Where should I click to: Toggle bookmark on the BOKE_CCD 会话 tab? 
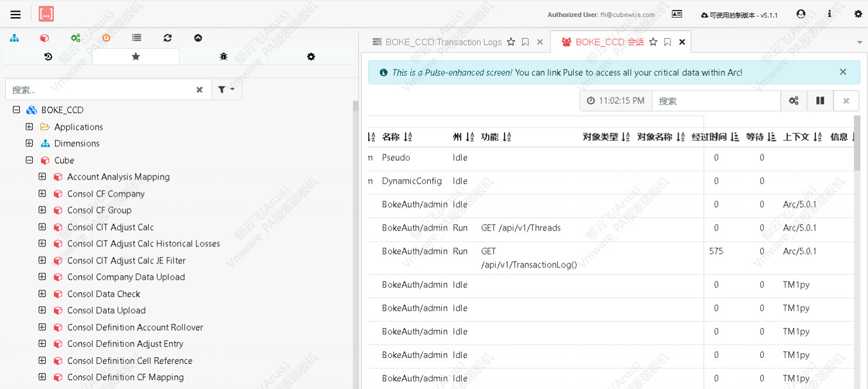(668, 42)
